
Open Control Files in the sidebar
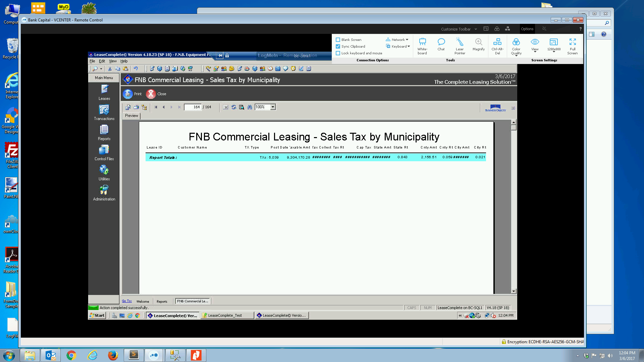click(x=104, y=153)
